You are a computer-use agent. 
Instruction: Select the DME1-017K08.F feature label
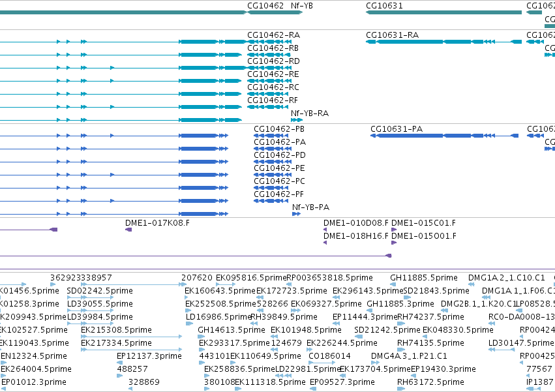157,223
